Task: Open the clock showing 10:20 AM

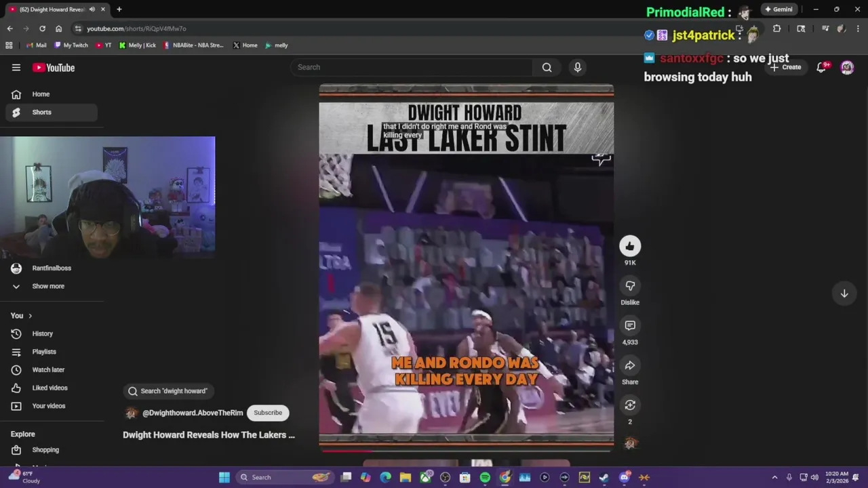Action: [838, 477]
